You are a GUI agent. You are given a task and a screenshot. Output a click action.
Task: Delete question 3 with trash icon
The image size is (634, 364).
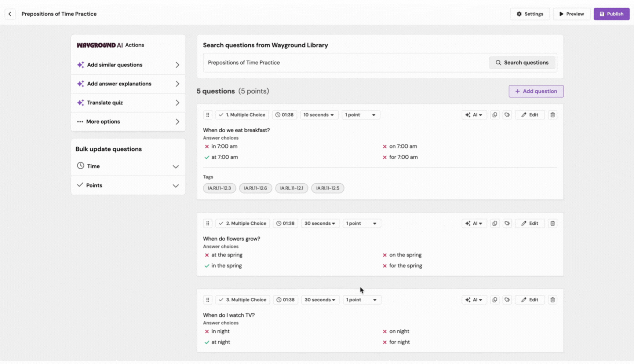(553, 300)
